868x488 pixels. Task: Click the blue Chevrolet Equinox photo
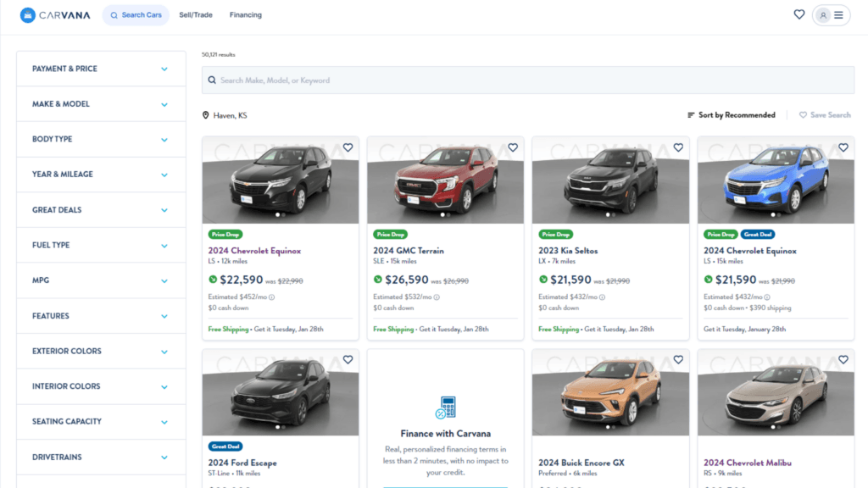(776, 180)
